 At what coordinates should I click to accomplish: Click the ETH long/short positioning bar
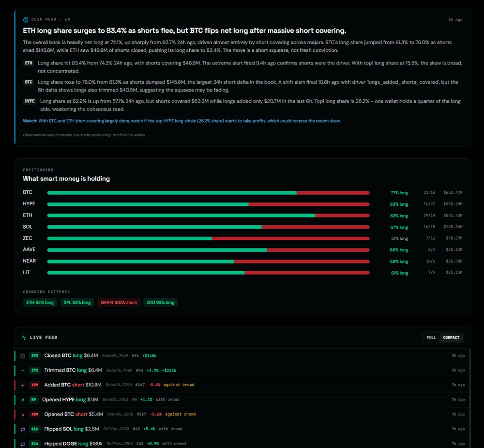click(208, 216)
